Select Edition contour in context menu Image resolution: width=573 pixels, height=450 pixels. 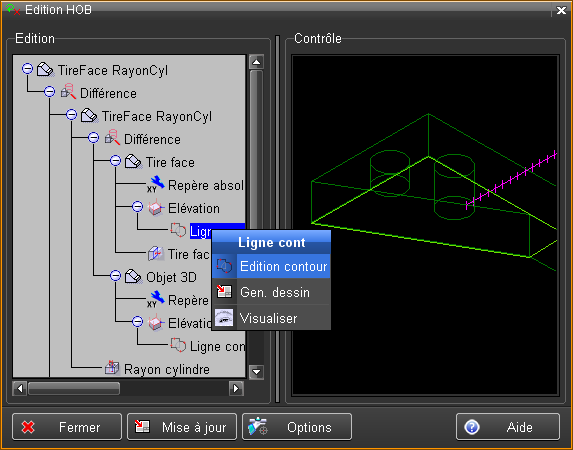click(272, 266)
